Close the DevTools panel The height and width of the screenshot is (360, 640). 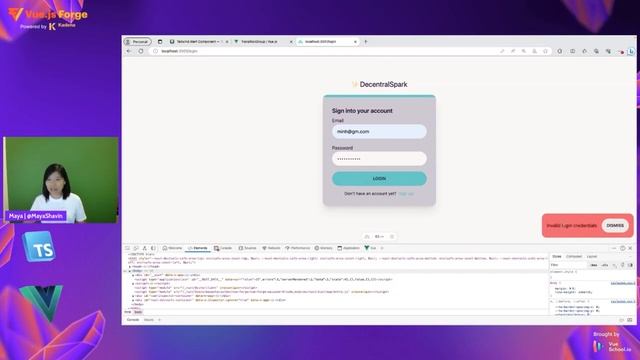coord(631,248)
